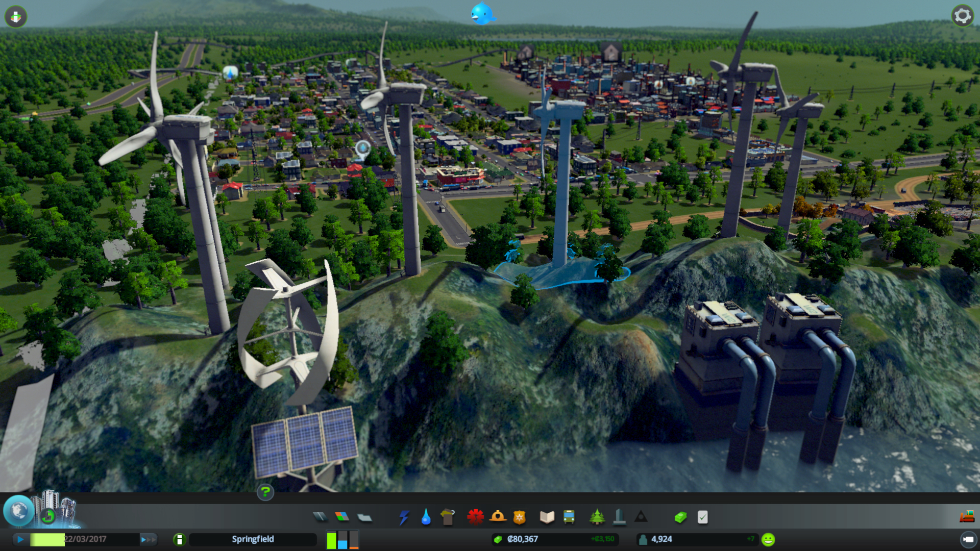
Task: Open the Parks and decoration menu
Action: [597, 517]
